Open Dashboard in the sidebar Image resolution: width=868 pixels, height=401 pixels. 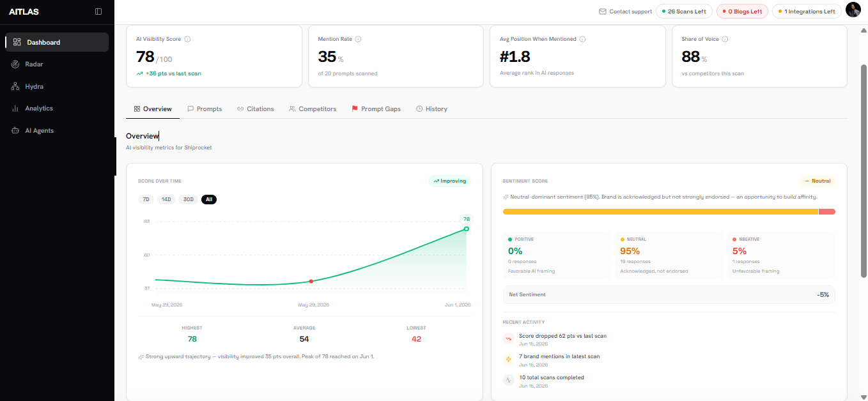(x=57, y=42)
